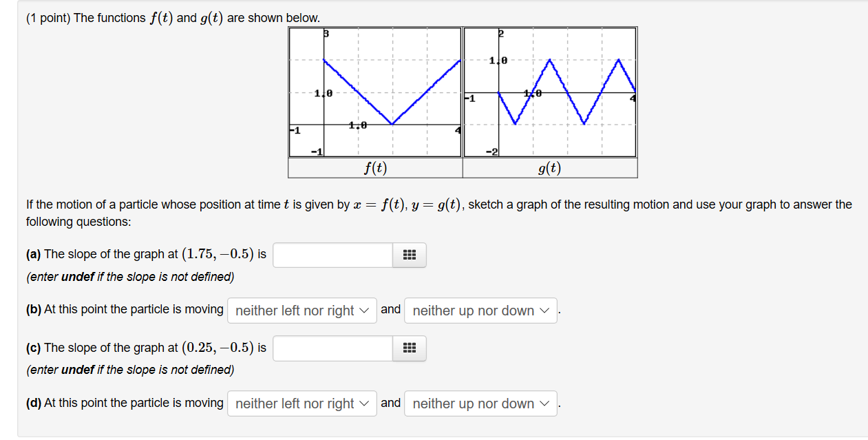Open the up-down direction dropdown in part (d)
The width and height of the screenshot is (868, 440).
480,404
